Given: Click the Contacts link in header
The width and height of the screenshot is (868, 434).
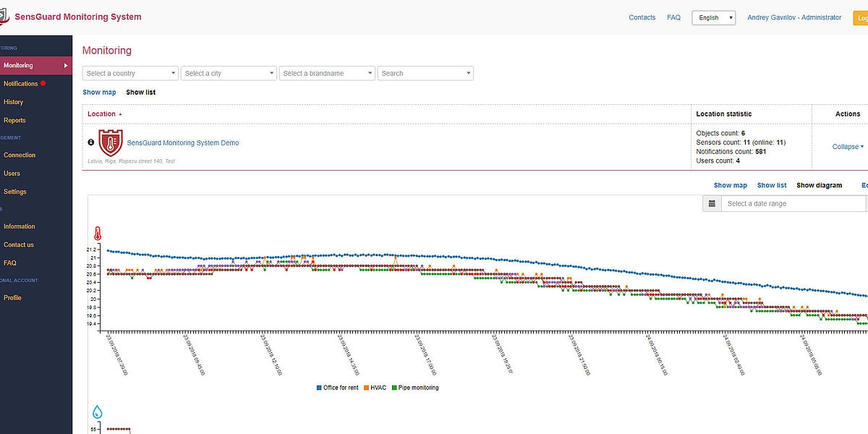Looking at the screenshot, I should [x=642, y=17].
